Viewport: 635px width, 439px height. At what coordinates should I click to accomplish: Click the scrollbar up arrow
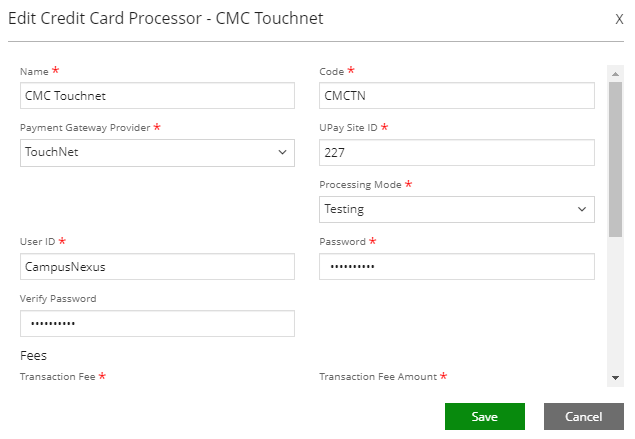coord(616,72)
